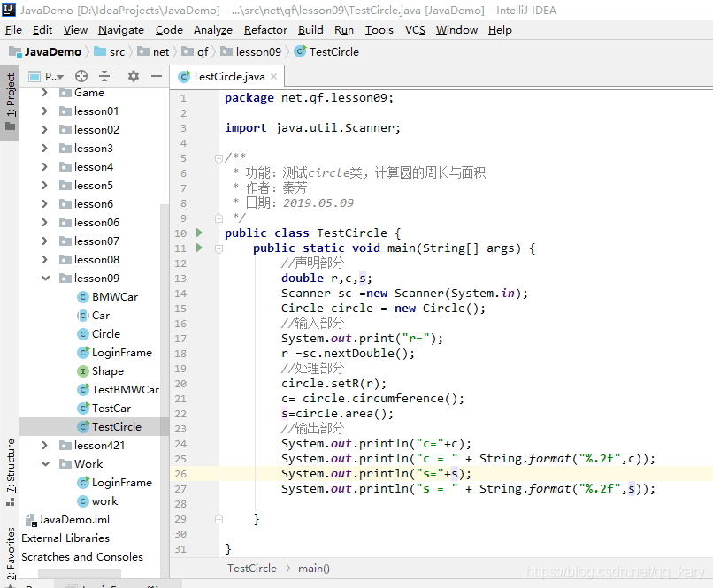Viewport: 713px width, 588px height.
Task: Select the JavaDemo.iml file
Action: point(67,519)
